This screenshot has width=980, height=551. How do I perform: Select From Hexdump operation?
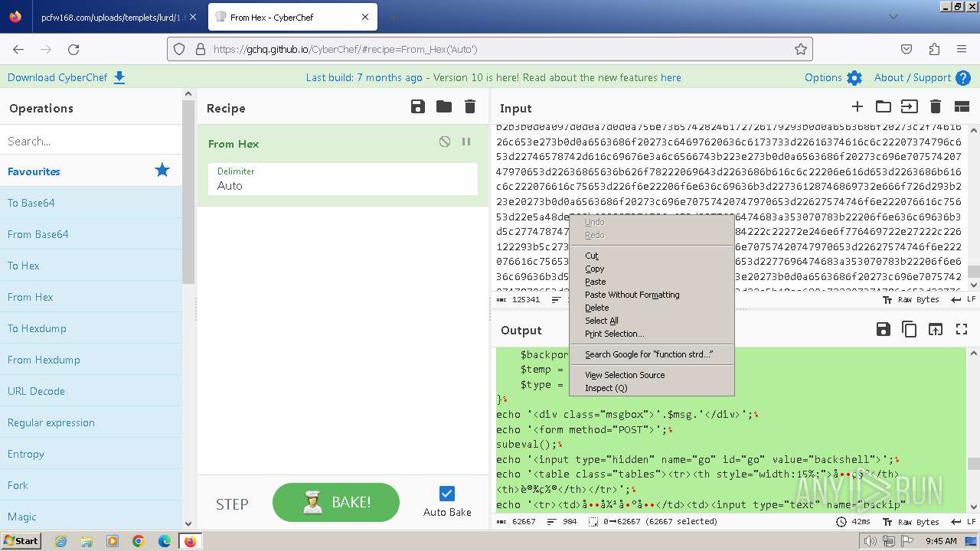coord(90,360)
